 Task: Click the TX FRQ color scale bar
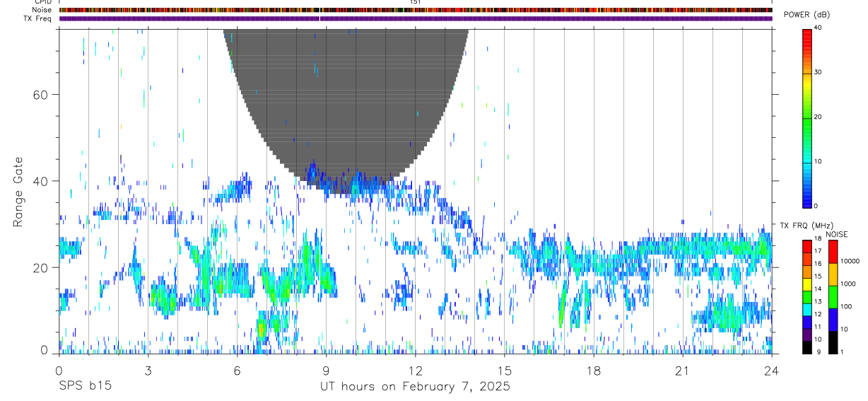click(x=807, y=296)
